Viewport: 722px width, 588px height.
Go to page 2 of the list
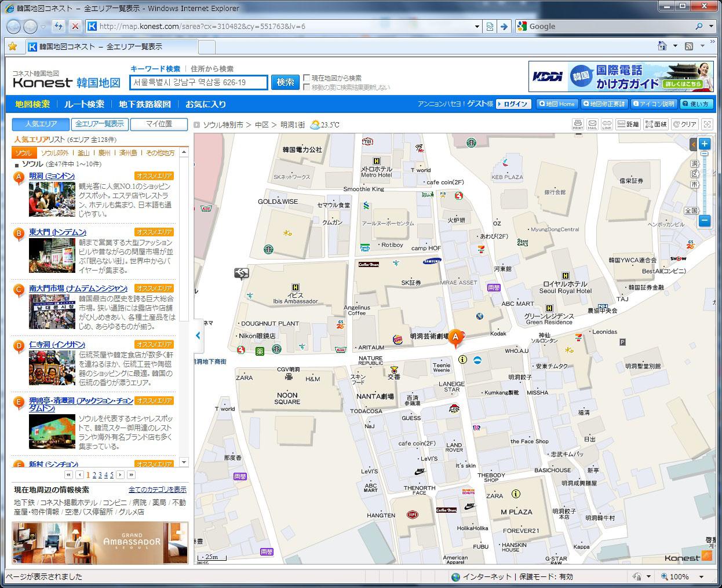[94, 475]
